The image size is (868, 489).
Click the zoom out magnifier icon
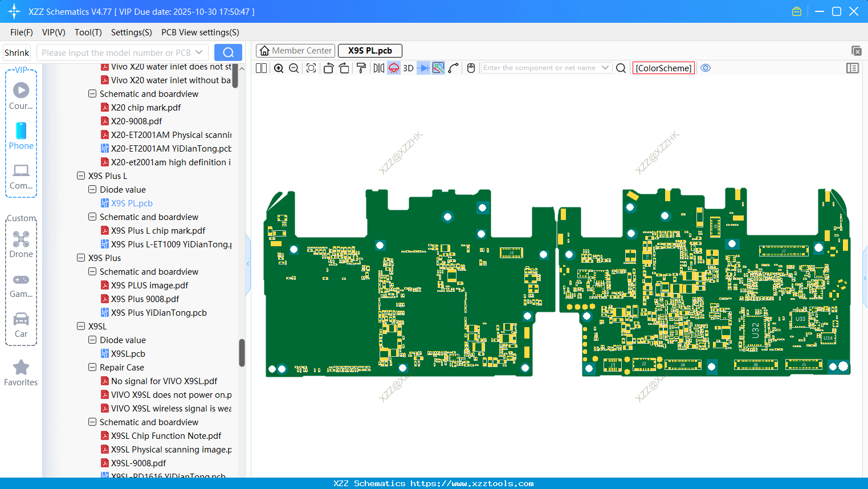click(x=294, y=68)
